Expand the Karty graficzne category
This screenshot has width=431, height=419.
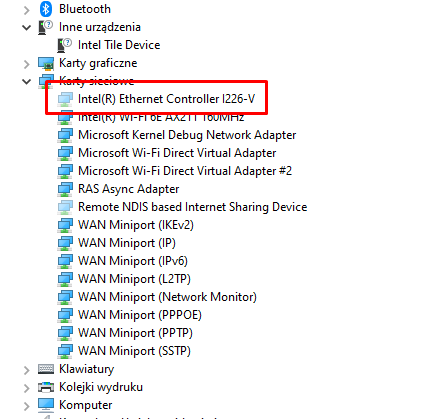(27, 64)
